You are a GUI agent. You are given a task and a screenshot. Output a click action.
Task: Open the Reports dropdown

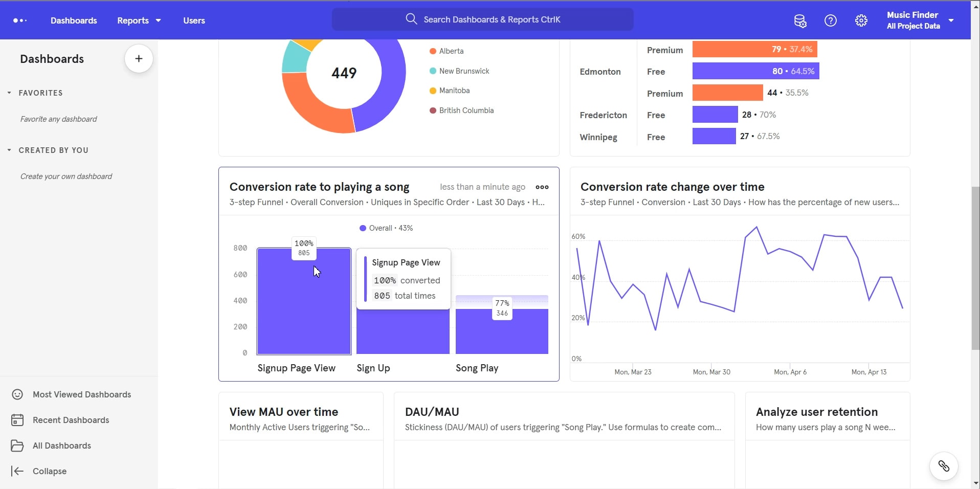tap(138, 20)
